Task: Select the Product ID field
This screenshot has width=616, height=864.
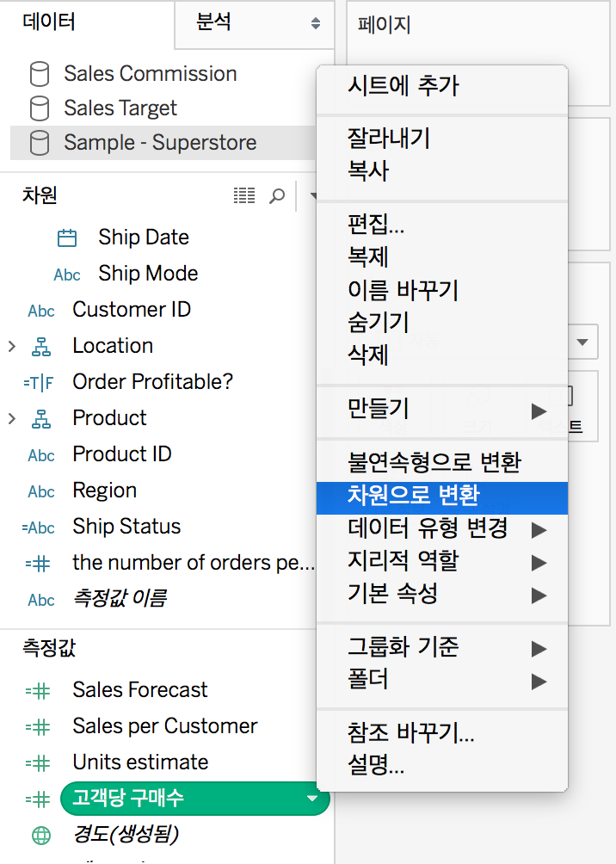Action: (x=122, y=454)
